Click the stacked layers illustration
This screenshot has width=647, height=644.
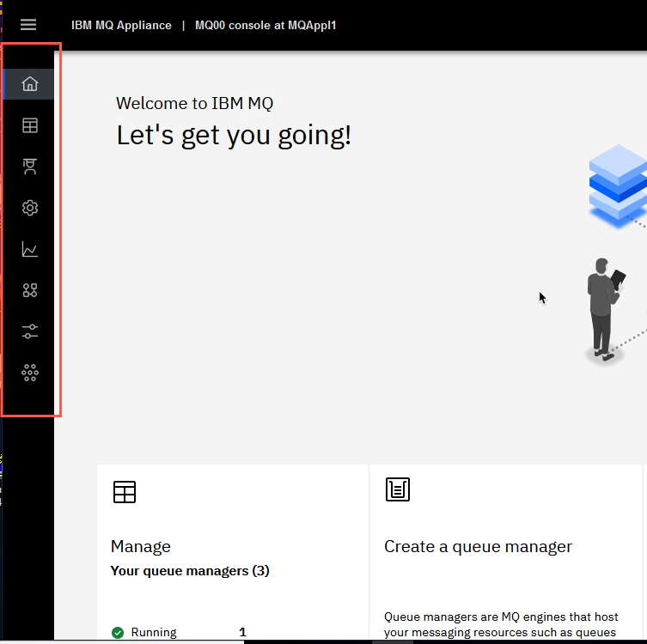(618, 186)
